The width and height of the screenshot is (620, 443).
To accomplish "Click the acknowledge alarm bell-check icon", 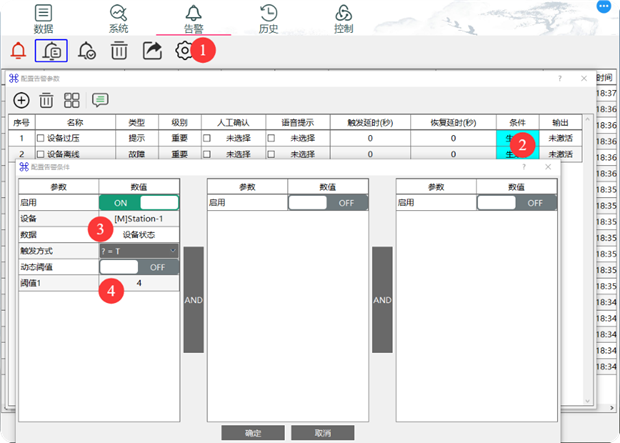I will pyautogui.click(x=87, y=51).
